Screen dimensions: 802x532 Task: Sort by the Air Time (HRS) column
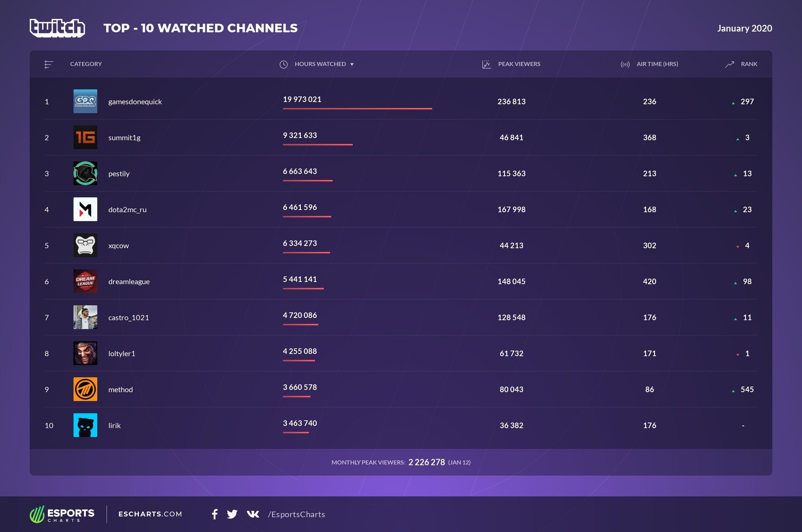[657, 64]
